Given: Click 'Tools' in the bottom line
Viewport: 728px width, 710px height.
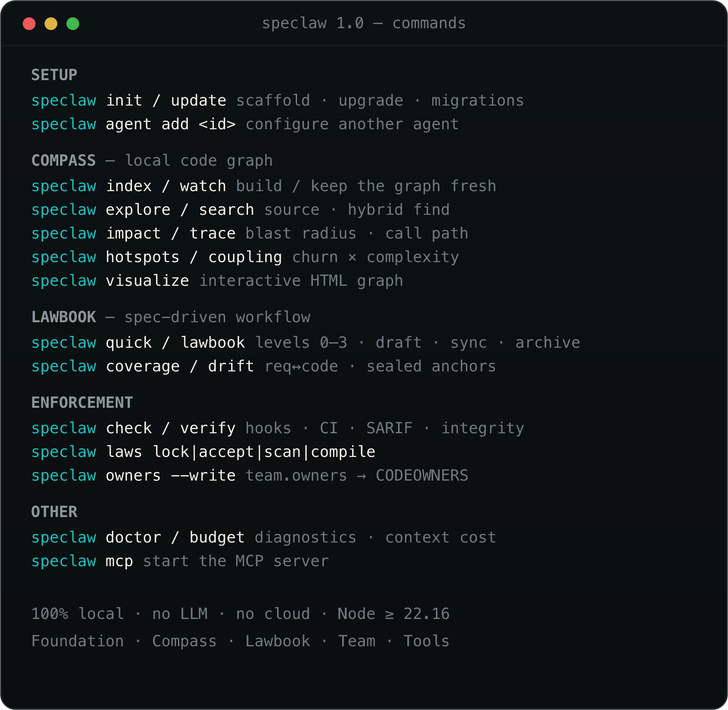Looking at the screenshot, I should [426, 641].
